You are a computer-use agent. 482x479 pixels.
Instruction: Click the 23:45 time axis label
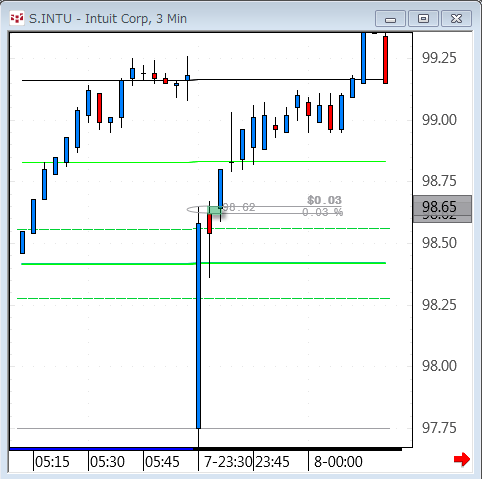click(273, 462)
